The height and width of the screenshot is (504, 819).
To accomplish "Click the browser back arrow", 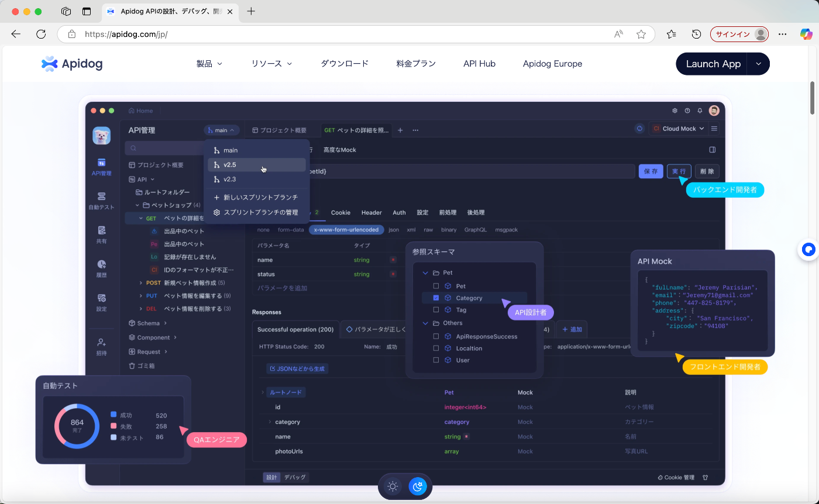I will (16, 34).
